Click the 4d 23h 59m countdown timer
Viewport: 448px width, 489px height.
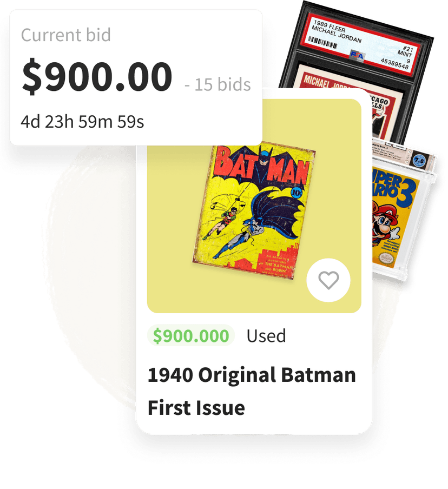click(x=82, y=122)
